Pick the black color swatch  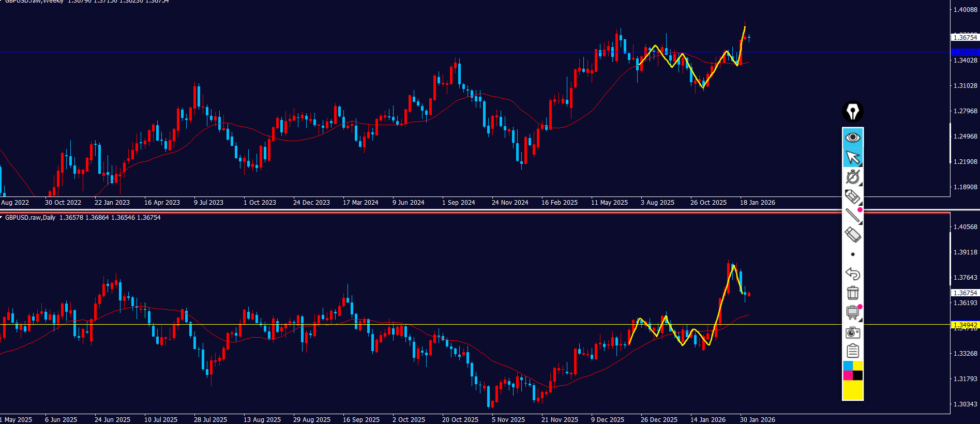857,375
